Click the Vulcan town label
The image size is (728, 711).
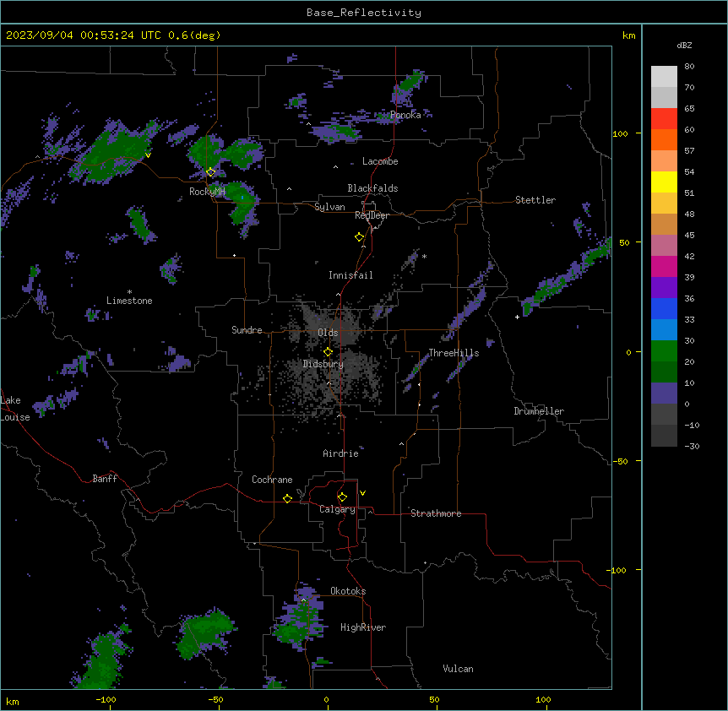(x=458, y=669)
